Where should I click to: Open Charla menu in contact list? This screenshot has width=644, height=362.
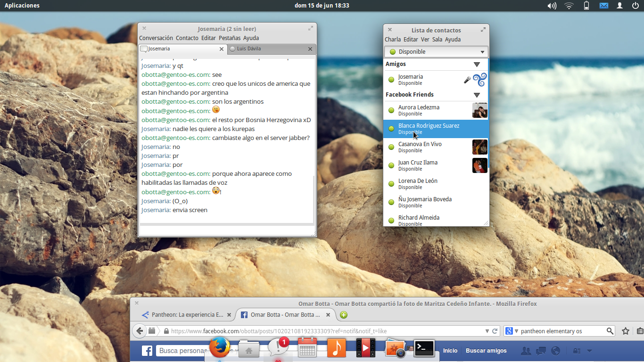pyautogui.click(x=393, y=40)
